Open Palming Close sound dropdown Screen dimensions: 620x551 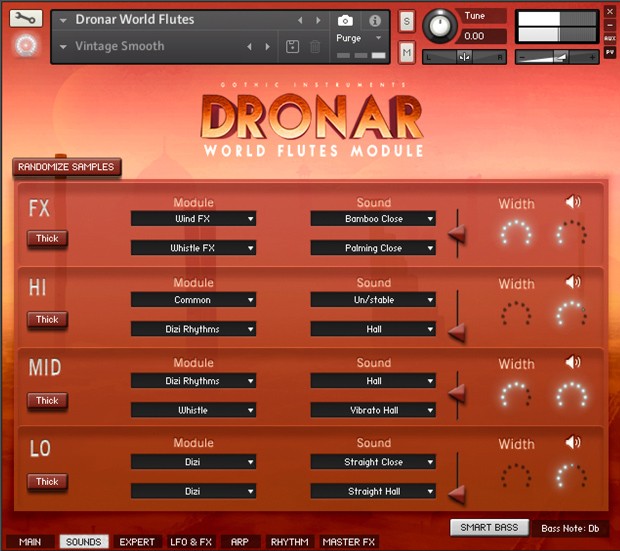pos(373,248)
